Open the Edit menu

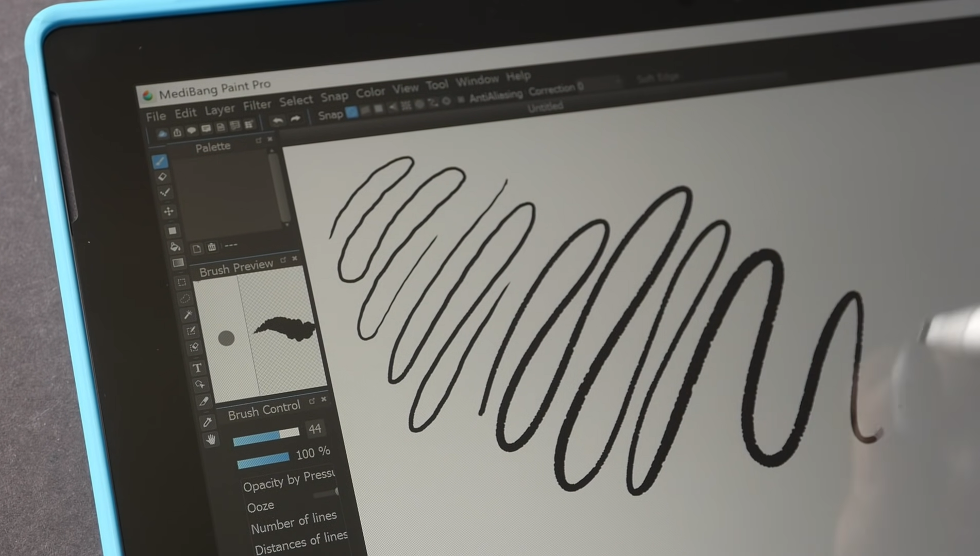click(x=185, y=112)
